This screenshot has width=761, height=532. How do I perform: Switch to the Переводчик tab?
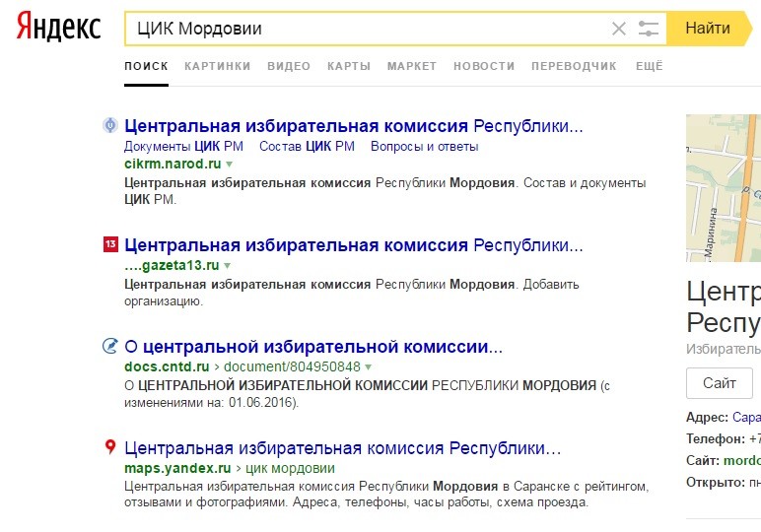[574, 66]
